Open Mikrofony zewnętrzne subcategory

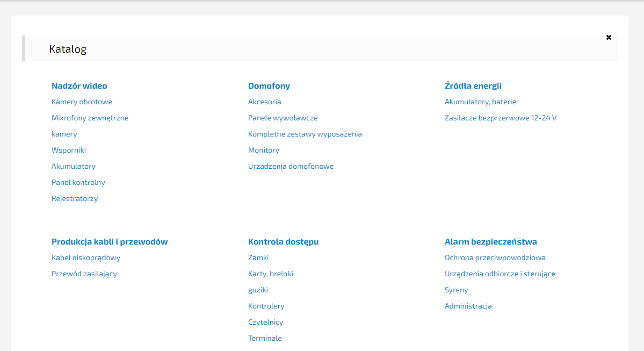(x=90, y=118)
